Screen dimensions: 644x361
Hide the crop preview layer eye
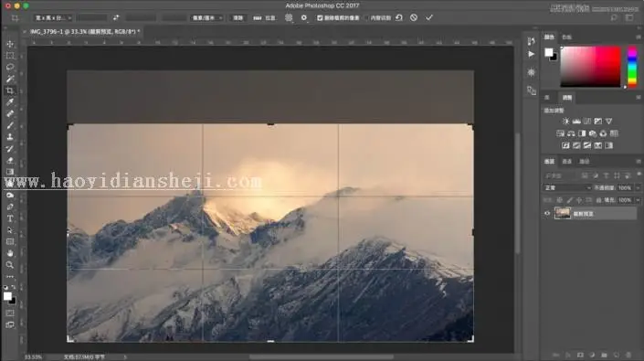[547, 213]
